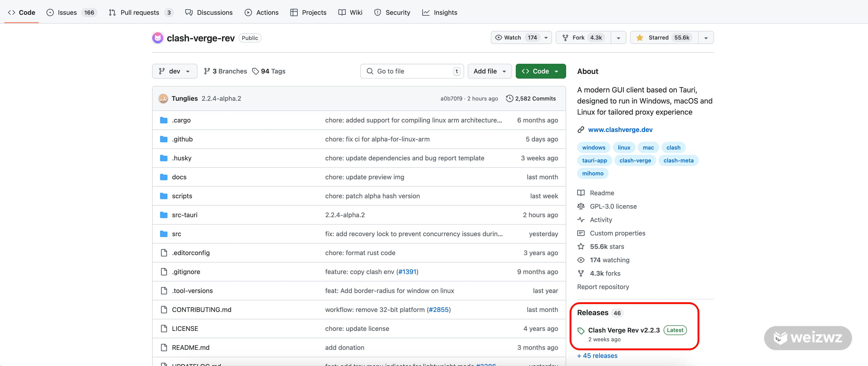This screenshot has height=366, width=868.
Task: Open the CONTRIBUTING.md file
Action: (201, 310)
